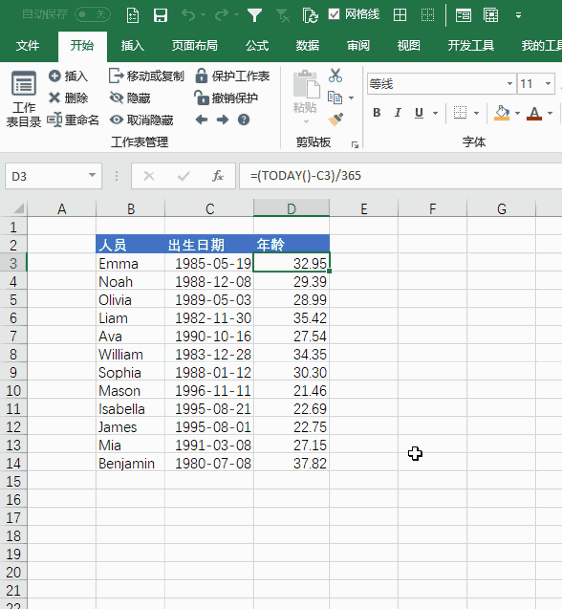Save the workbook with the floppy disk icon
The width and height of the screenshot is (562, 609).
(x=160, y=15)
